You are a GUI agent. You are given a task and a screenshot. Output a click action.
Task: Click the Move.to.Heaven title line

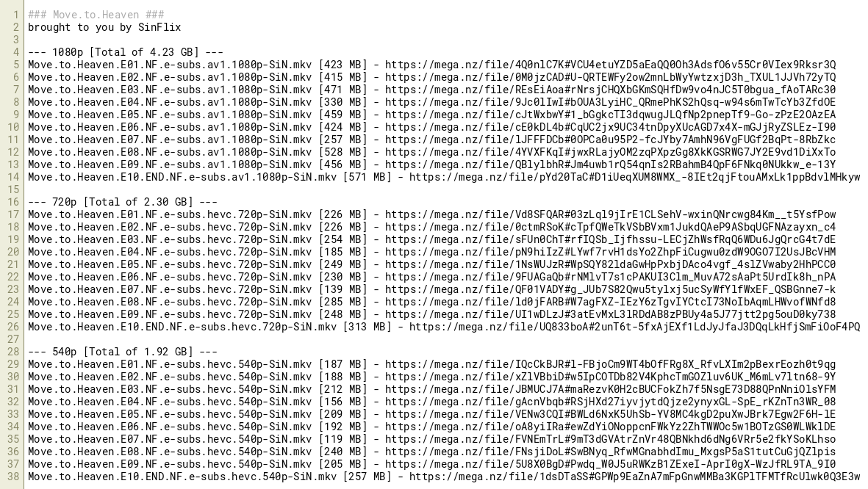[x=96, y=15]
